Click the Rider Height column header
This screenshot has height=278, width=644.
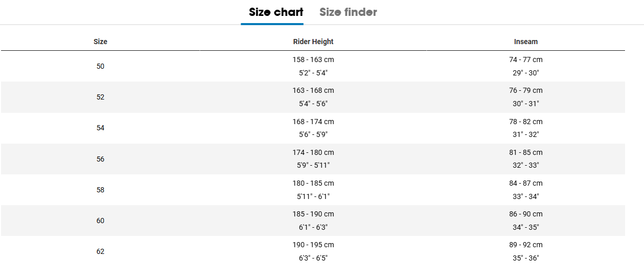tap(313, 42)
